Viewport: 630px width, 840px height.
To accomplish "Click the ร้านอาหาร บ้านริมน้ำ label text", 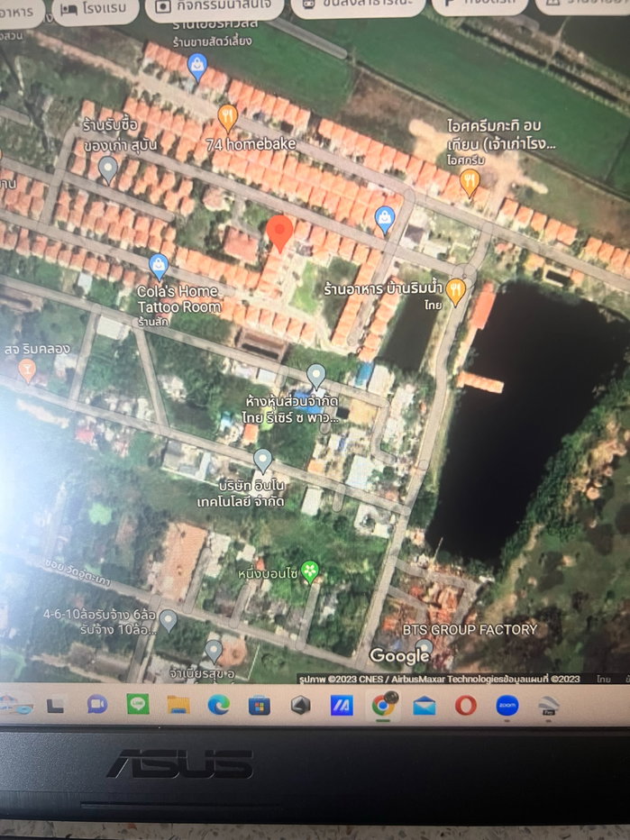I will pos(384,289).
